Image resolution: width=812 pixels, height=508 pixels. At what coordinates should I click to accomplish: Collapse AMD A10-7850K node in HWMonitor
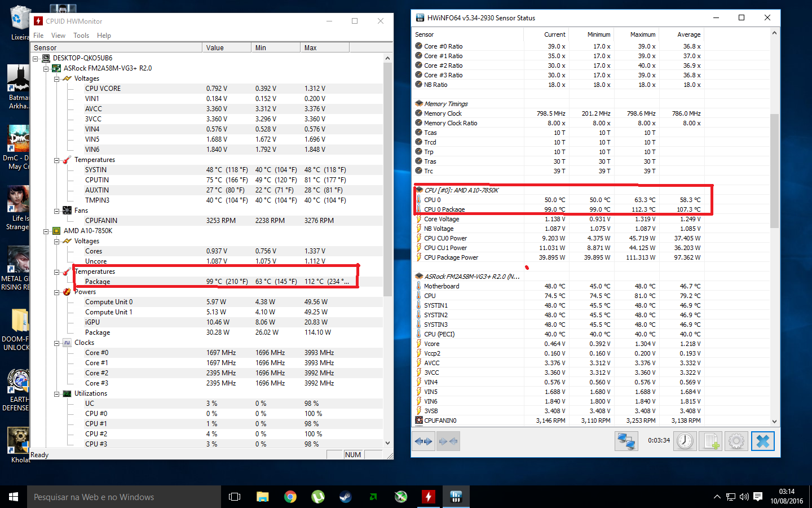click(46, 231)
